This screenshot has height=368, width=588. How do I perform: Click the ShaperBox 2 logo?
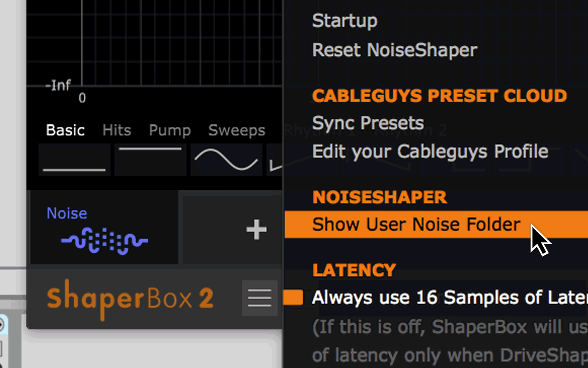[x=130, y=299]
